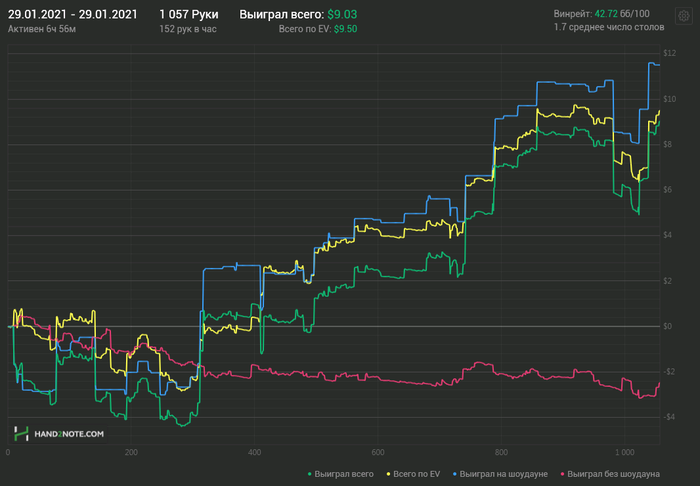The height and width of the screenshot is (486, 700).
Task: Toggle the 'Всего по EV' yellow legend entry
Action: 413,474
